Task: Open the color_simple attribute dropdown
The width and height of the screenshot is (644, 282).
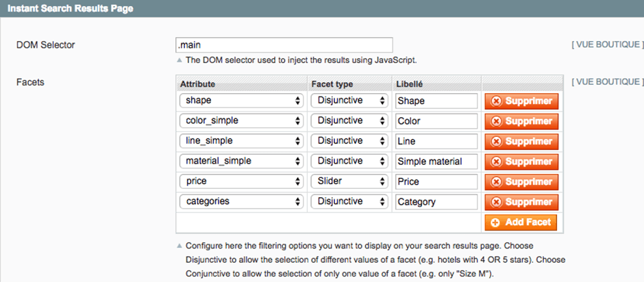Action: [241, 120]
